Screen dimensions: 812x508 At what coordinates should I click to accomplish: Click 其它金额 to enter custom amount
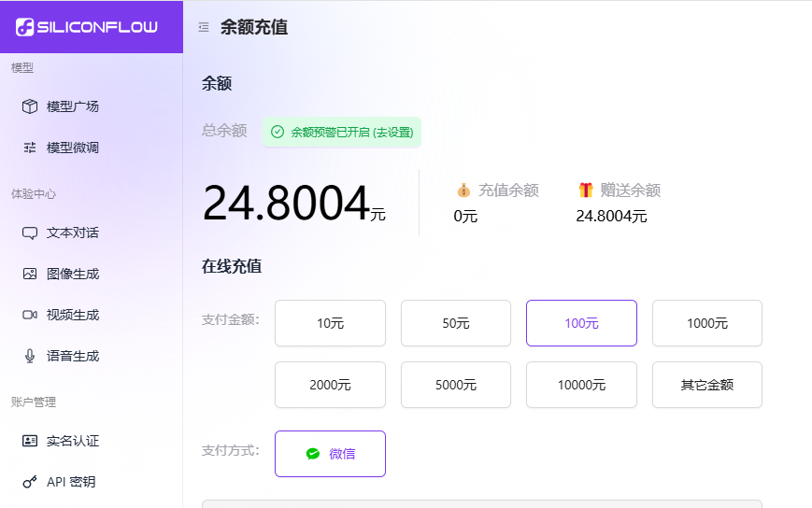point(706,385)
